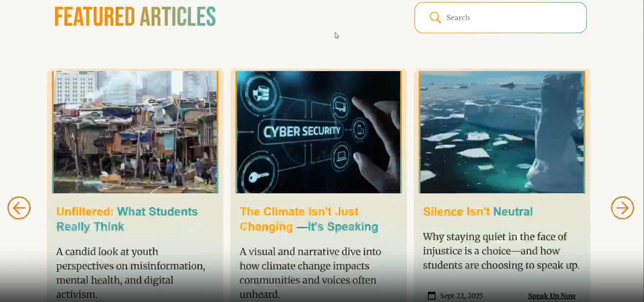
Task: Click the melting iceberg article image
Action: [502, 132]
